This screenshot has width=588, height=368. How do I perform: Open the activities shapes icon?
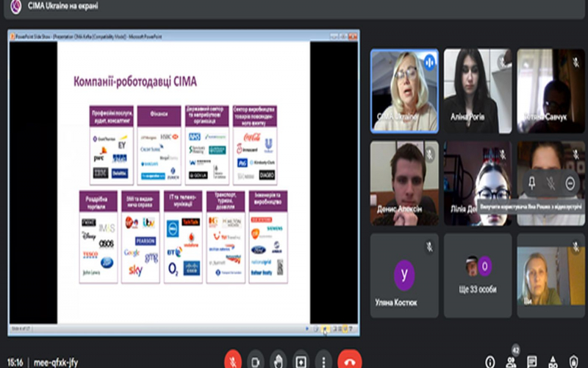(553, 362)
